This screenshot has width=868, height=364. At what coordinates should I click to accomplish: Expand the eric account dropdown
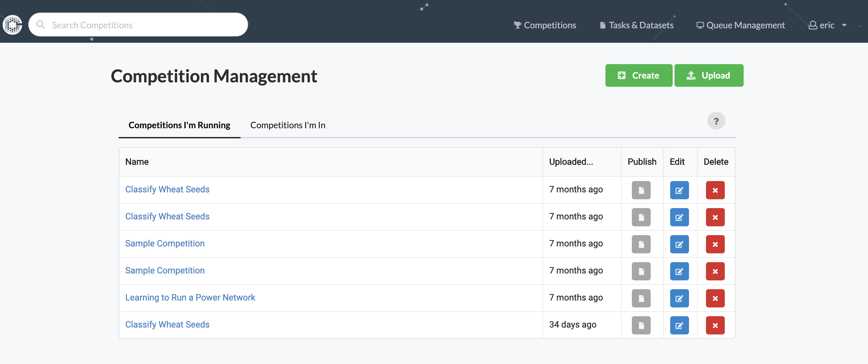(844, 25)
